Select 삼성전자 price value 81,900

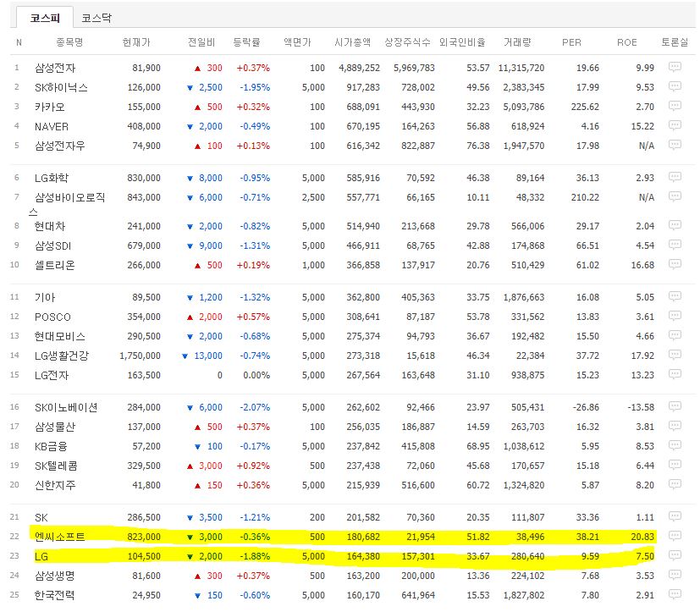pos(146,68)
